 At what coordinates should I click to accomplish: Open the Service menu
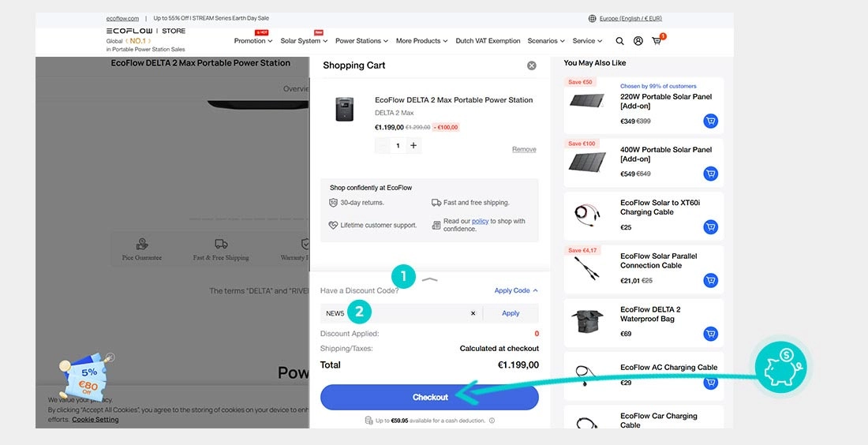(x=587, y=41)
